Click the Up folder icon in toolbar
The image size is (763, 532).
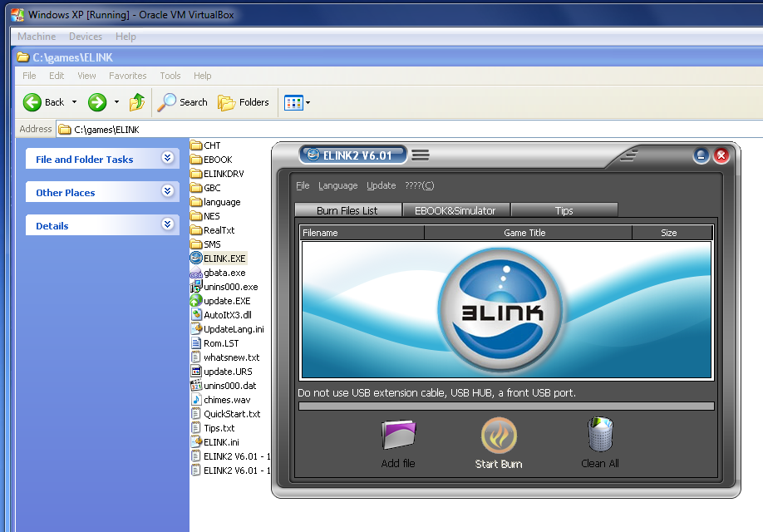click(137, 102)
